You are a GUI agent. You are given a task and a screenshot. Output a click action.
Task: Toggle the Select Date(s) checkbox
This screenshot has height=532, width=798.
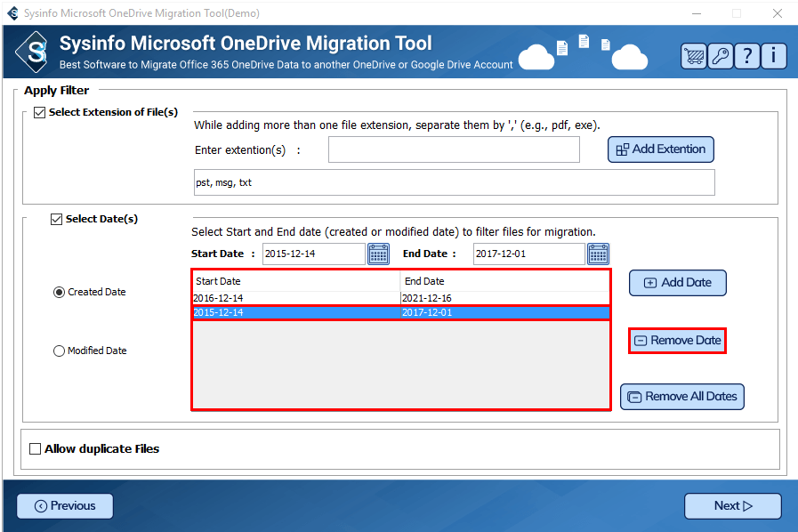(x=56, y=219)
